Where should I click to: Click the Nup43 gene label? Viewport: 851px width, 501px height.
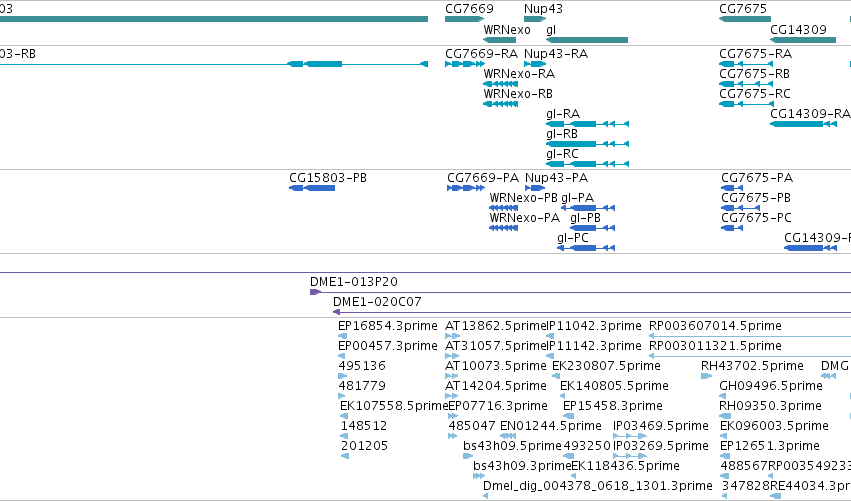tap(543, 9)
